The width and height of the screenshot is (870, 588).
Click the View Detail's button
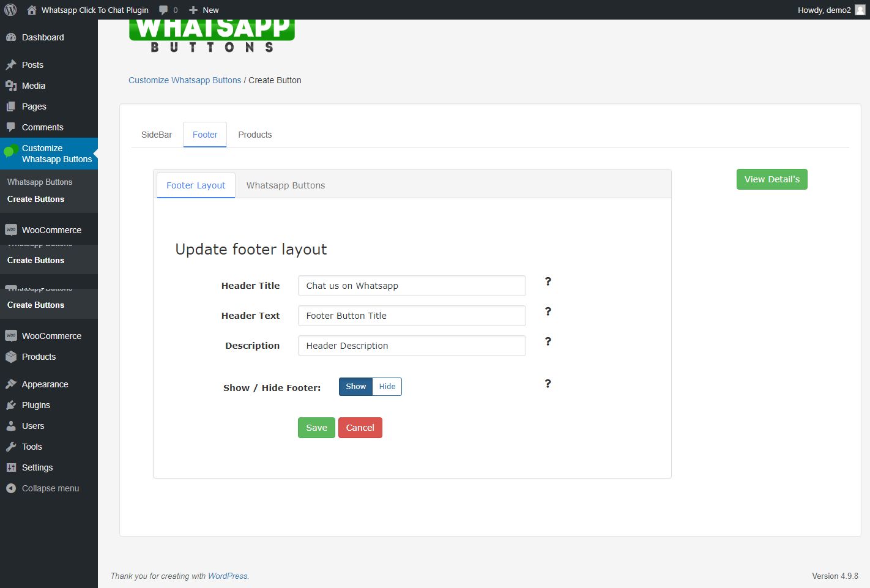tap(772, 179)
